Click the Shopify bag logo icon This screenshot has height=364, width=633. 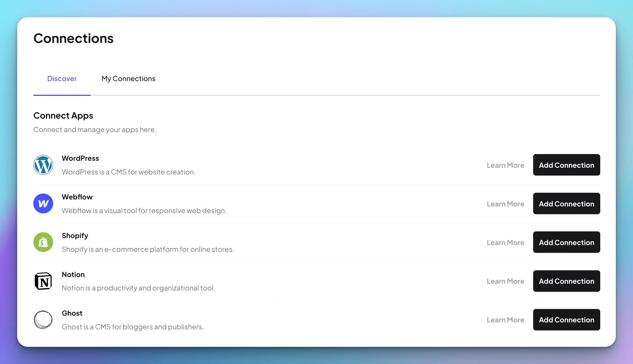(x=43, y=242)
